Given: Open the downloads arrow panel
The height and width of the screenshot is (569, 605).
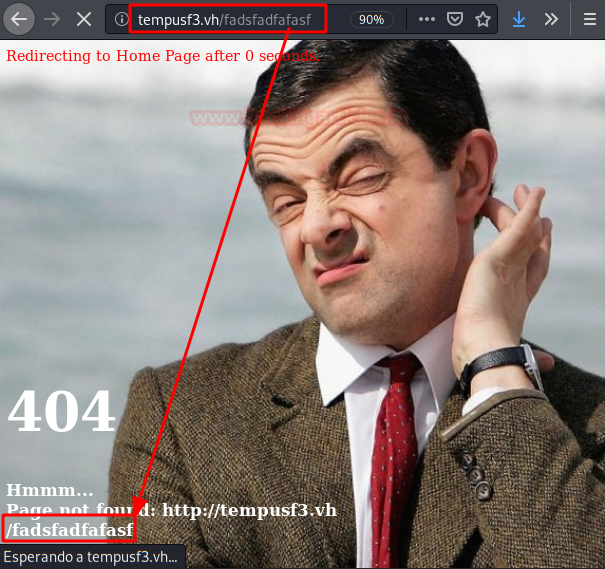Looking at the screenshot, I should point(519,19).
